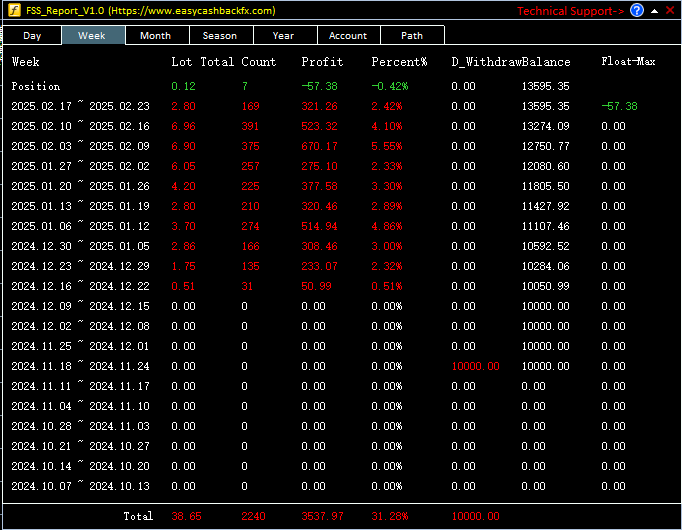Select the 2025.02.17 ~ 2025.02.23 week row
This screenshot has width=682, height=530.
[x=341, y=106]
